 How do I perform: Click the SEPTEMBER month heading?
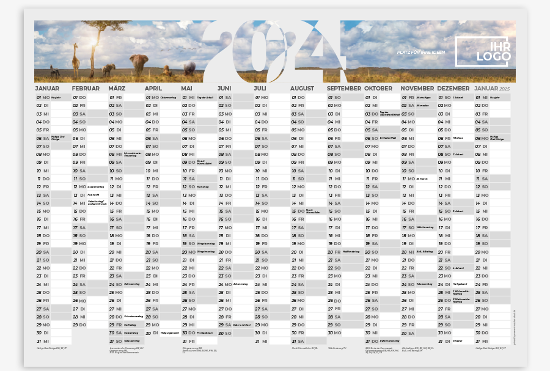(344, 88)
